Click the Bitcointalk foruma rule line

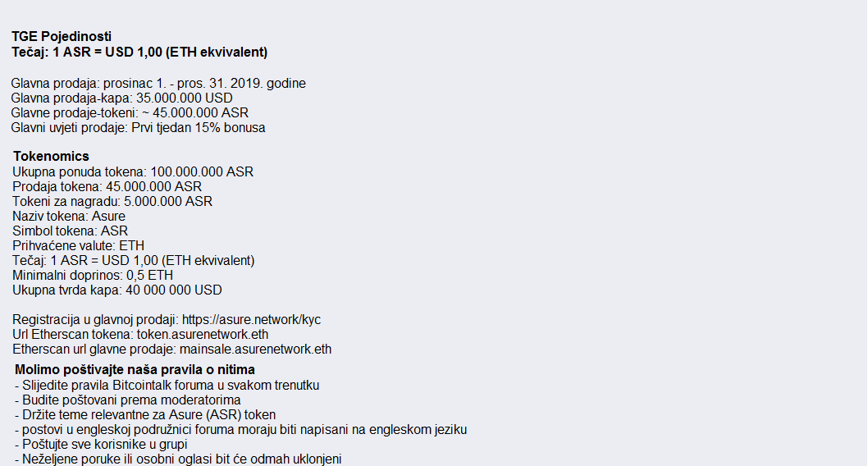[x=167, y=386]
